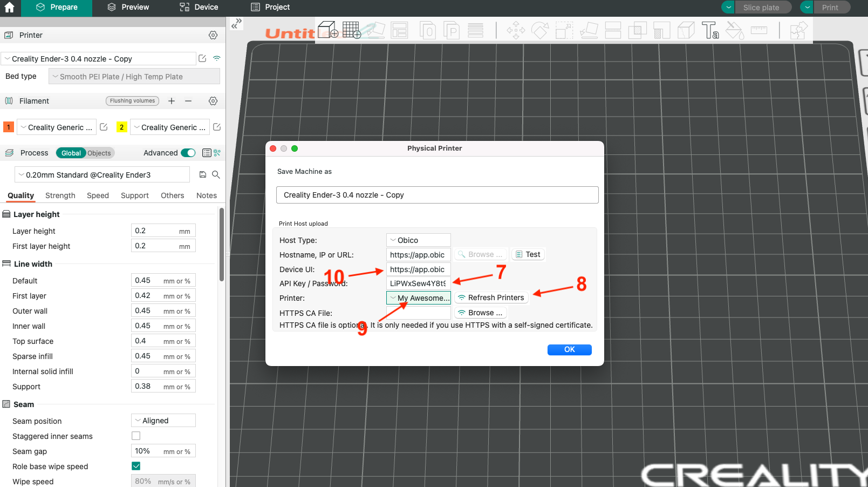Viewport: 868px width, 487px height.
Task: Toggle the Advanced mode switch
Action: point(188,153)
